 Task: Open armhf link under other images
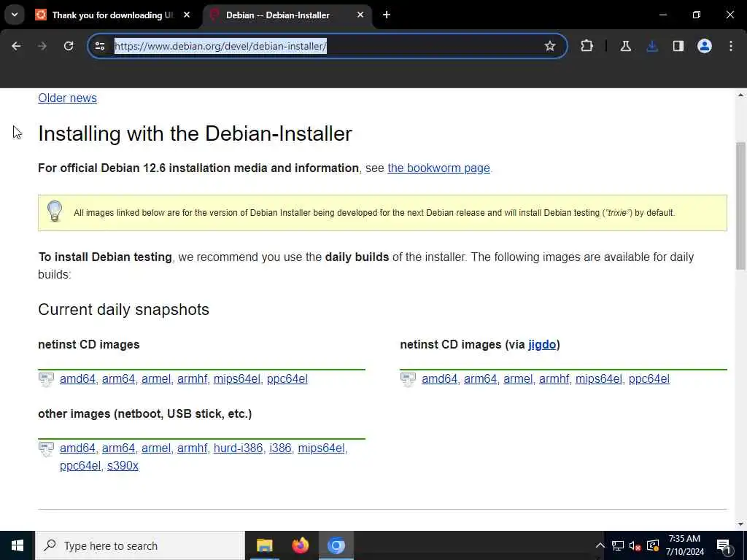point(192,448)
